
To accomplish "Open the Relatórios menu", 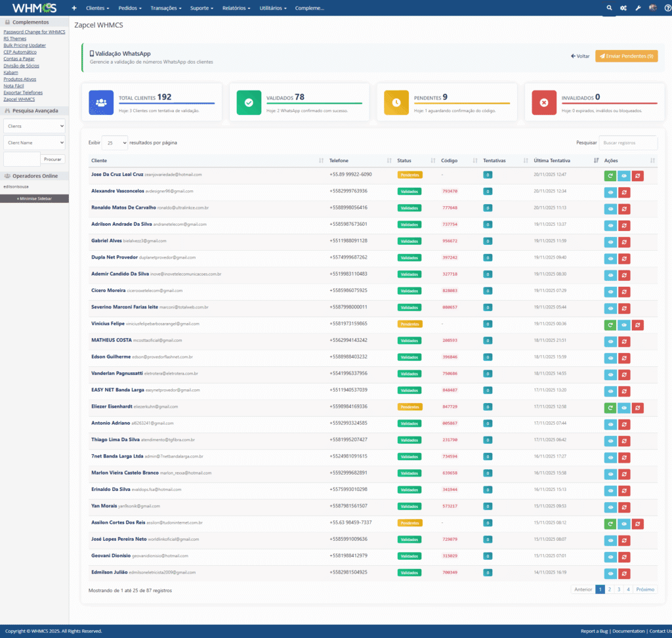I will click(x=236, y=8).
